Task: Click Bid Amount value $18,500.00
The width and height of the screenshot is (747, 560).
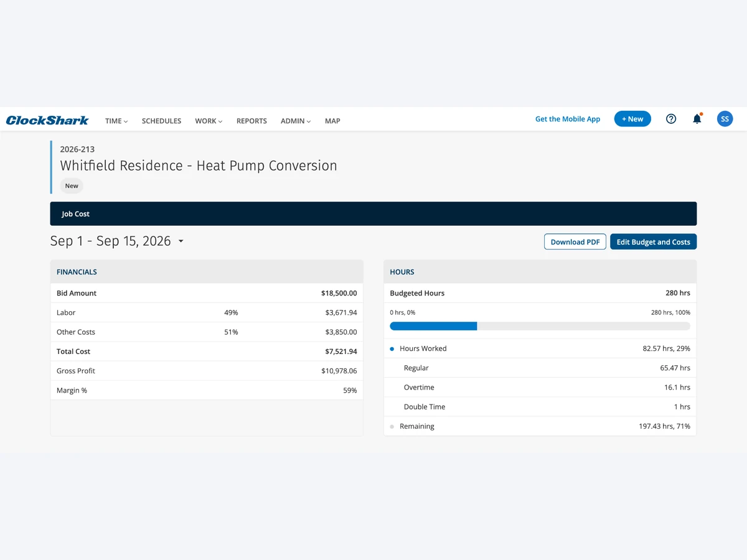Action: 339,293
